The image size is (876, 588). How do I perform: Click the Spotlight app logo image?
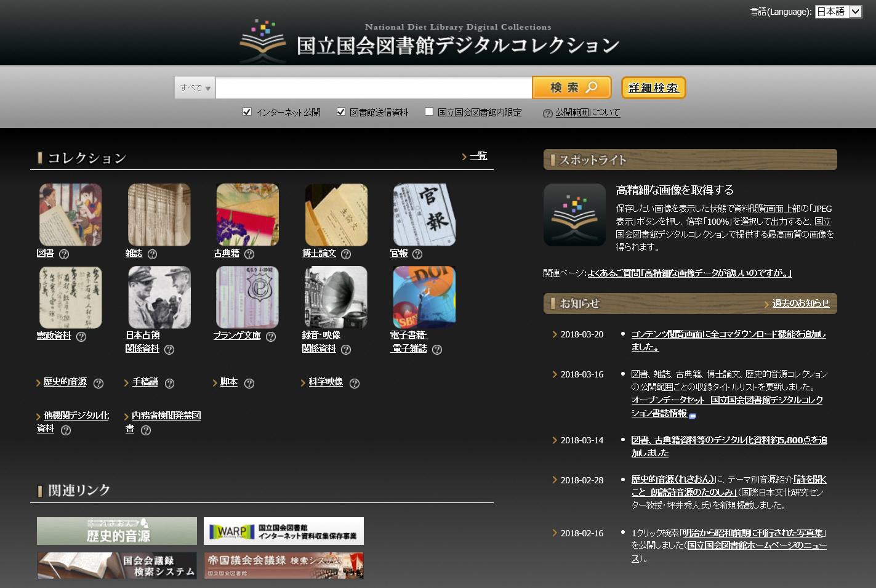click(575, 215)
